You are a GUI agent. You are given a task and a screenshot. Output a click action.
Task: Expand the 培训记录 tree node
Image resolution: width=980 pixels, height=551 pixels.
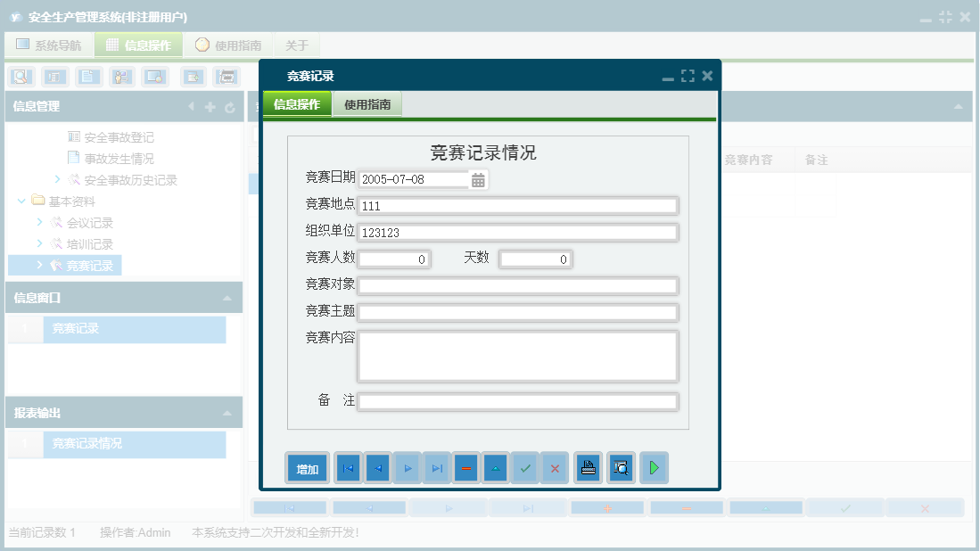click(38, 243)
